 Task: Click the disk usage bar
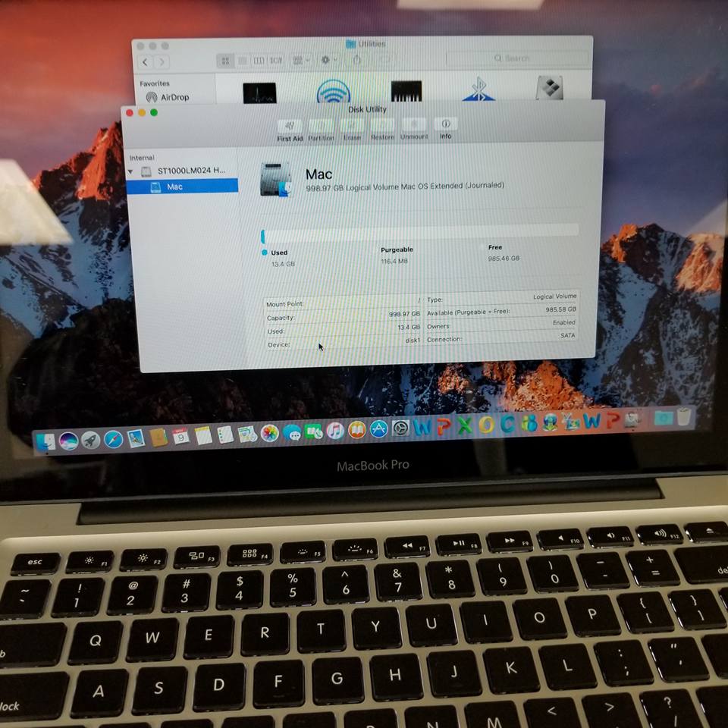[x=419, y=231]
